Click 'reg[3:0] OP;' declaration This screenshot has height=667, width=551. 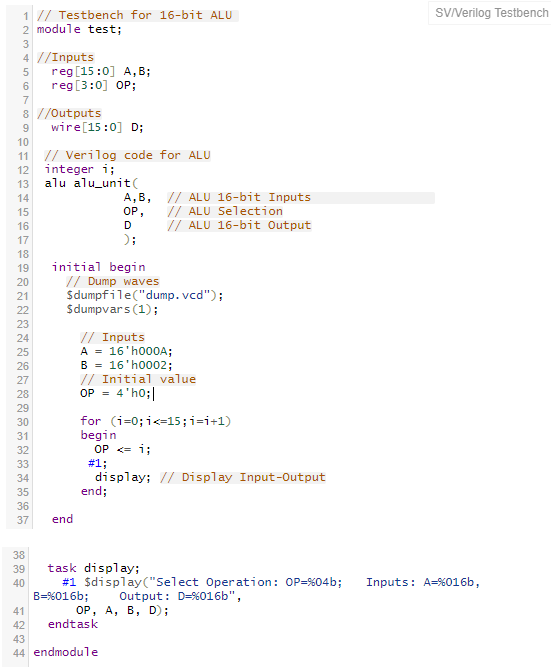(x=94, y=85)
